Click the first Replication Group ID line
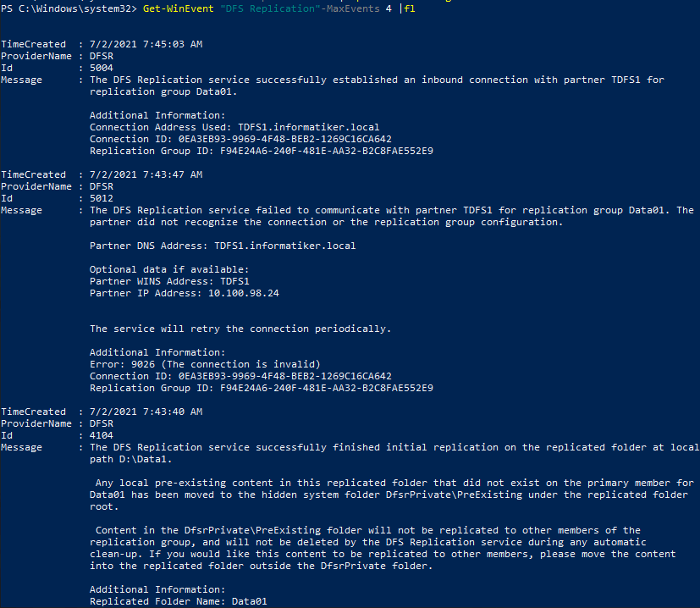 (262, 151)
